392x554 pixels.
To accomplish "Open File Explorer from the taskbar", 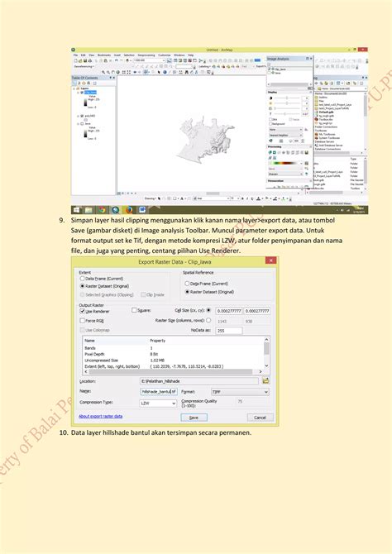I will click(88, 210).
